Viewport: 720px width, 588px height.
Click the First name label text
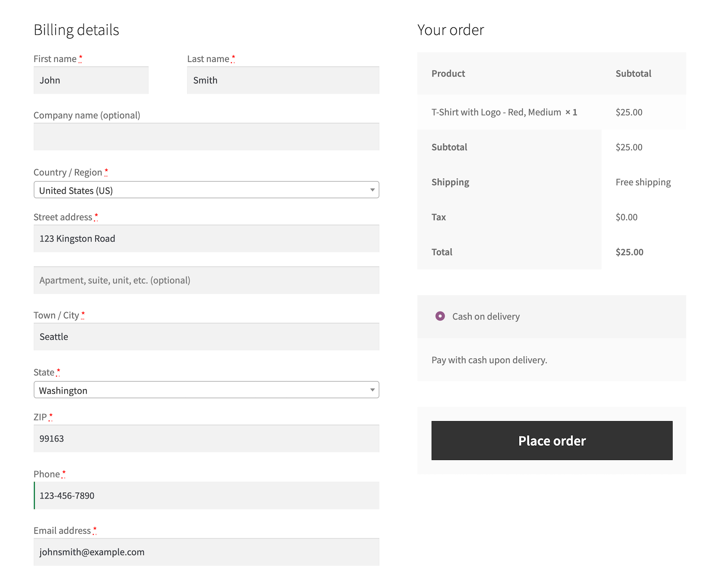[x=55, y=59]
